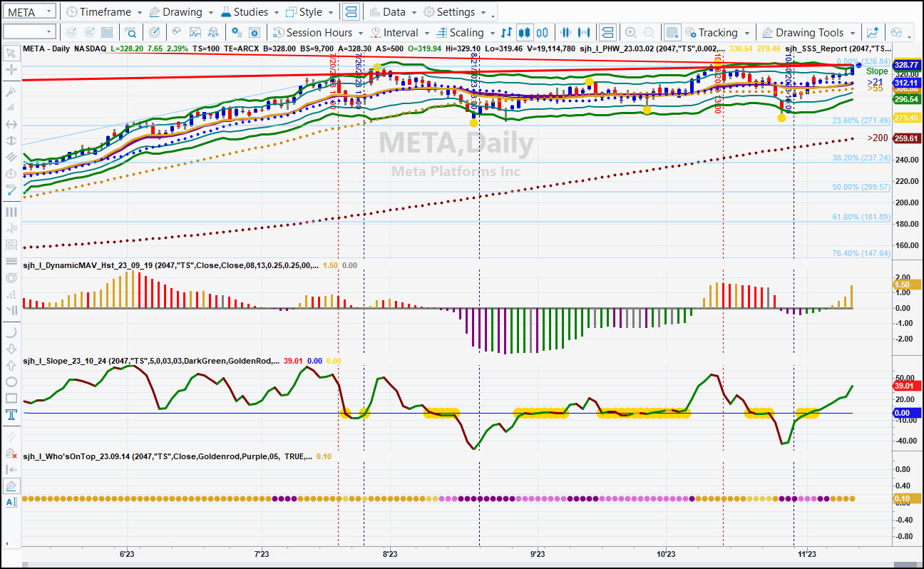Click the magnifier symbol lookup icon

click(x=131, y=32)
